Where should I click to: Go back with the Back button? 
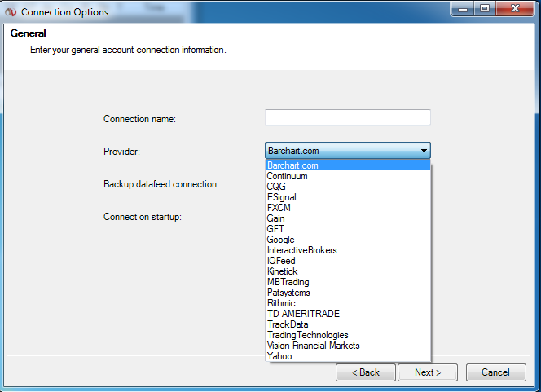[x=365, y=372]
